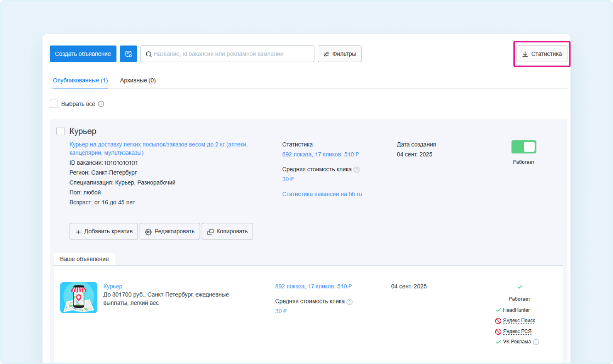Open the Фильтры panel
The image size is (613, 364).
(339, 54)
